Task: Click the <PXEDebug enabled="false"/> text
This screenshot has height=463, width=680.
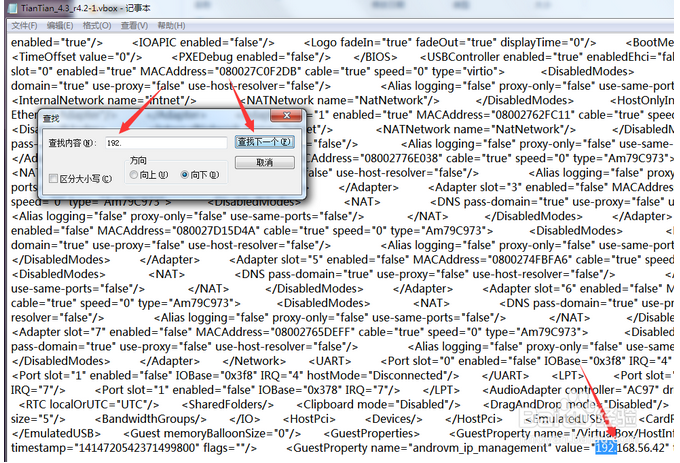Action: (x=251, y=57)
